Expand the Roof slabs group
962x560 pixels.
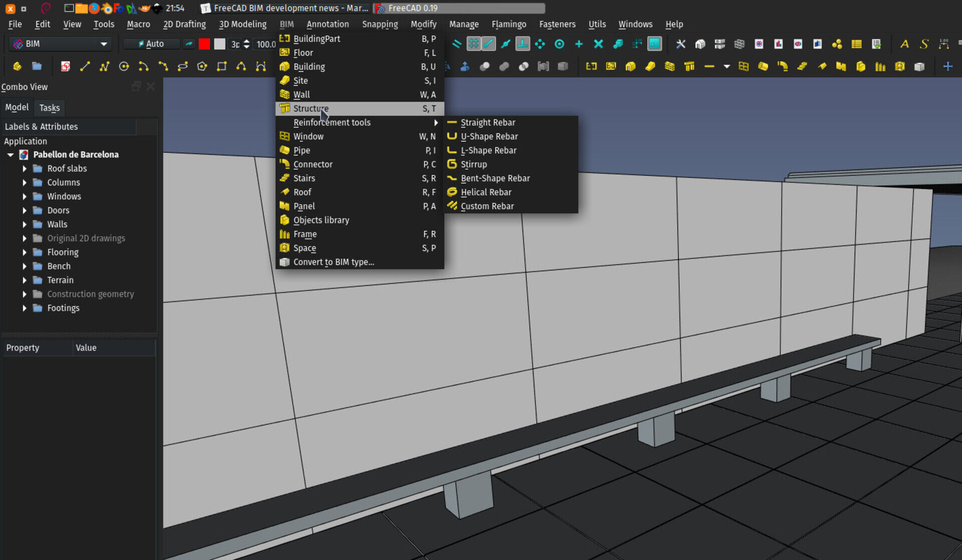pyautogui.click(x=24, y=169)
